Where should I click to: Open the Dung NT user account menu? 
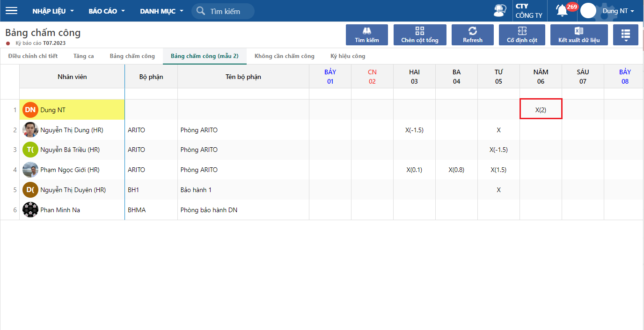[x=618, y=11]
